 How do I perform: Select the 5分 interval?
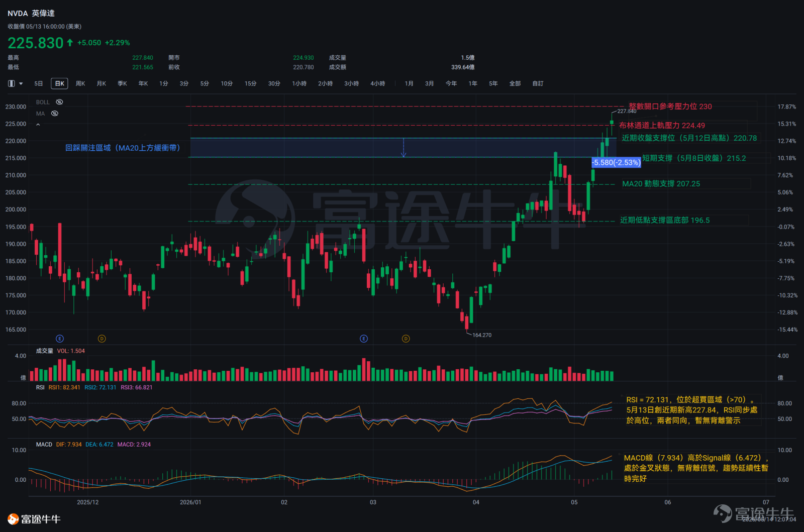pyautogui.click(x=205, y=83)
